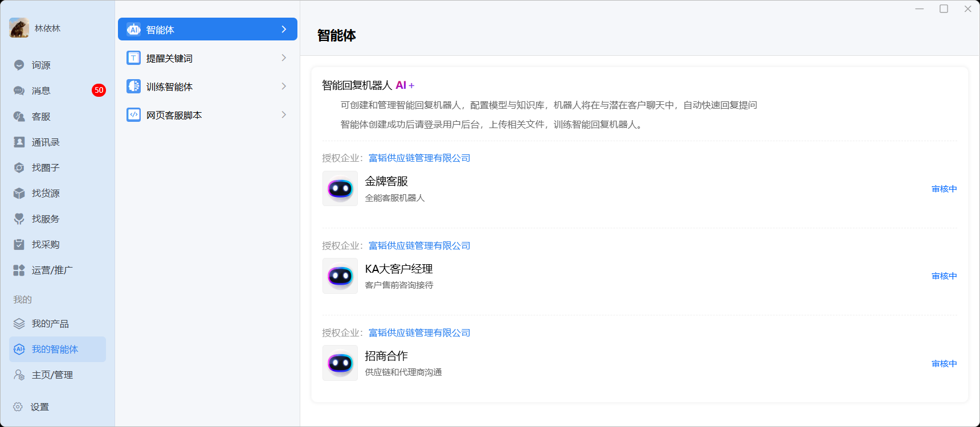
Task: Click description 客户售前咨询接待
Action: click(399, 285)
